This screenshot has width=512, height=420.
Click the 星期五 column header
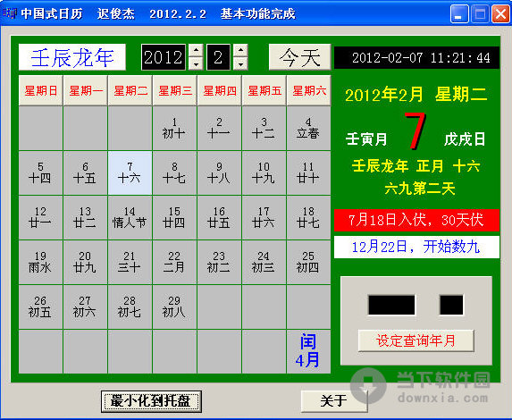264,90
